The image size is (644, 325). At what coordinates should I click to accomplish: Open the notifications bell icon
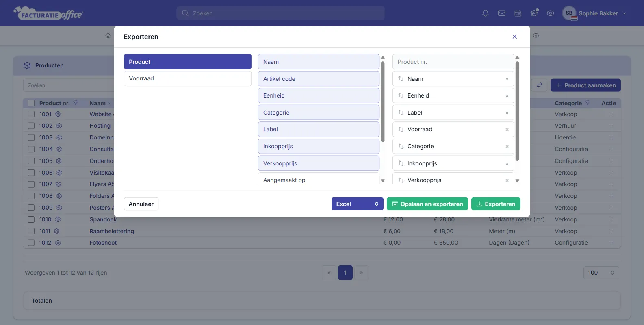pos(485,13)
